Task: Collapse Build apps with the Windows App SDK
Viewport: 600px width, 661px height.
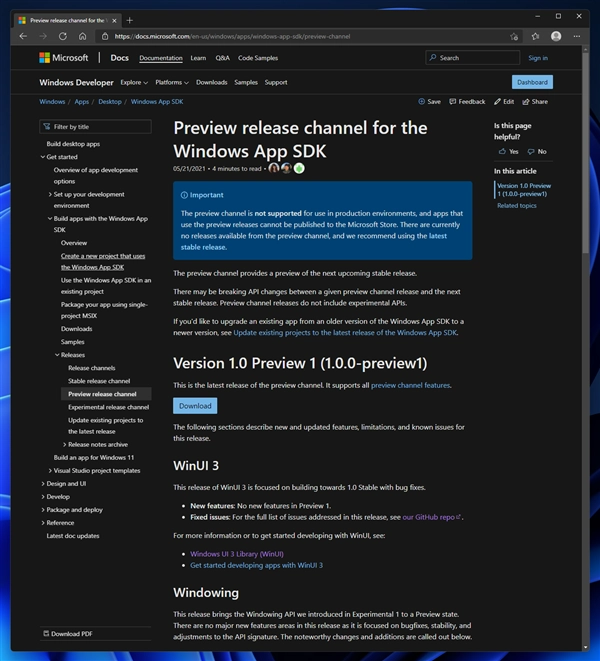Action: point(50,218)
